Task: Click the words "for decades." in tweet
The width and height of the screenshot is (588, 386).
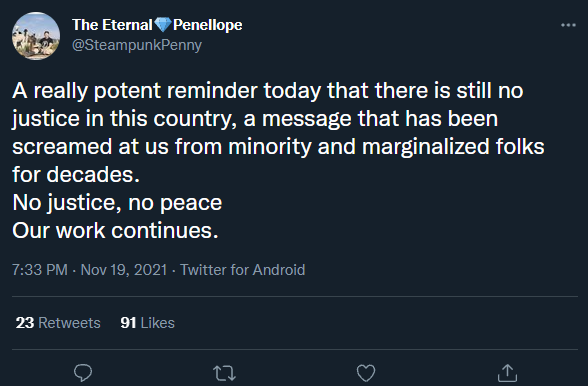Action: pyautogui.click(x=76, y=175)
